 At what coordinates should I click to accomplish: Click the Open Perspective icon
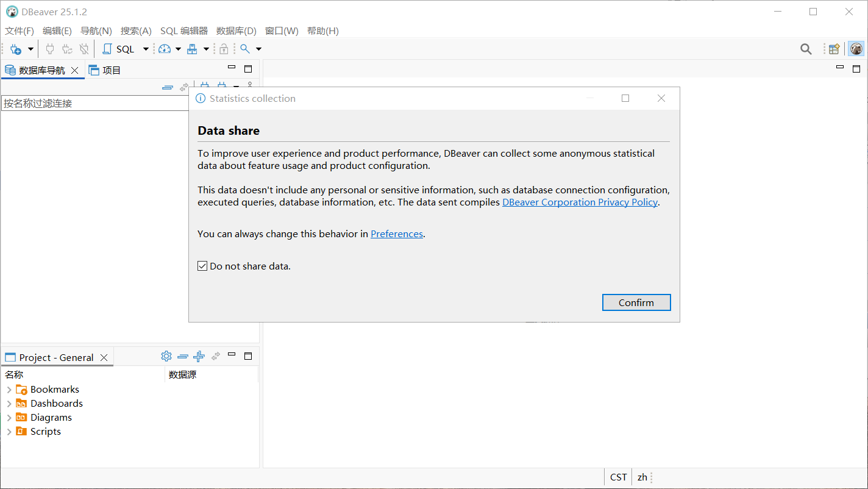(834, 49)
